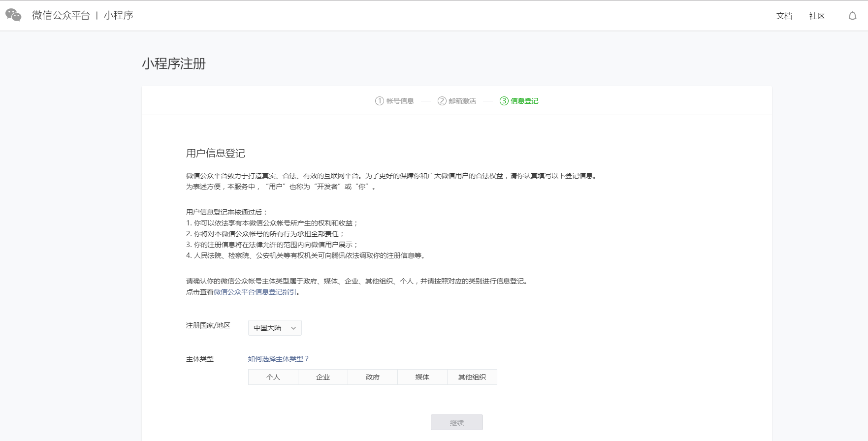The width and height of the screenshot is (868, 441).
Task: Select step 1 帐号信息
Action: 394,101
